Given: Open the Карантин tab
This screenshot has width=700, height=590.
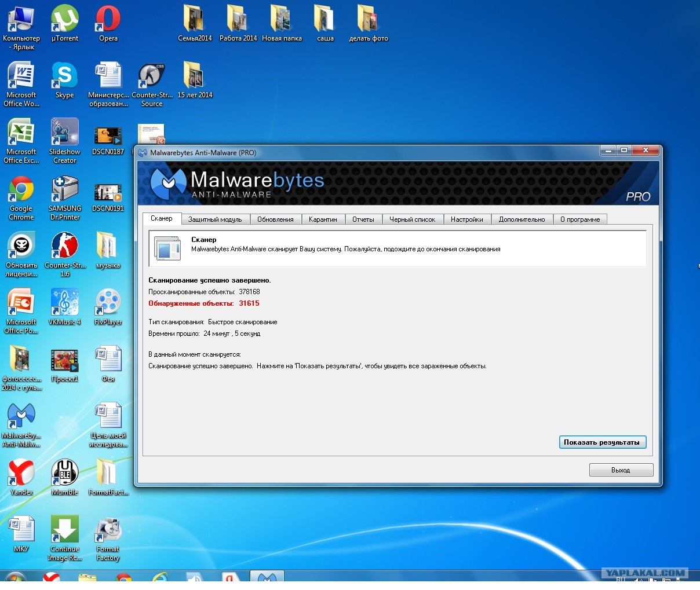Looking at the screenshot, I should pos(323,219).
